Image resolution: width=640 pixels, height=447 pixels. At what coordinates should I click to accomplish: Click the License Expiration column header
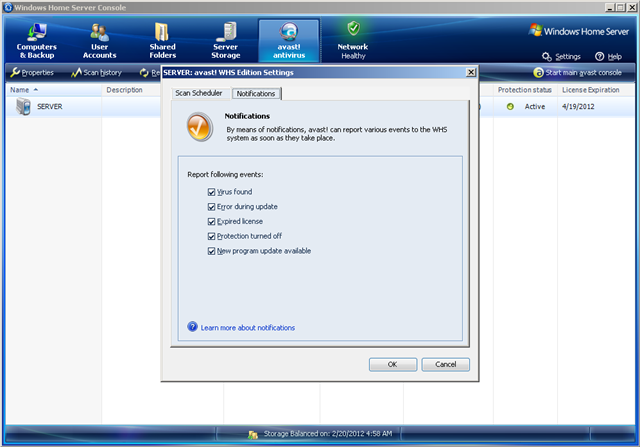591,90
